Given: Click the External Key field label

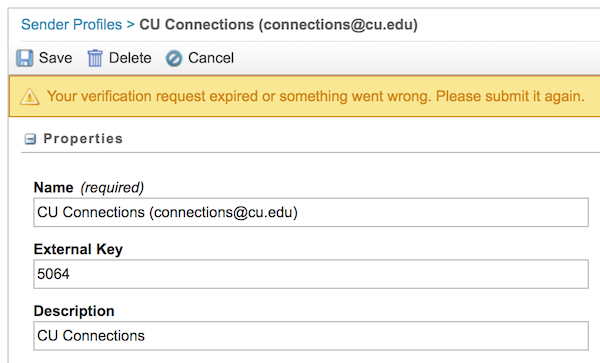Looking at the screenshot, I should pyautogui.click(x=78, y=249).
